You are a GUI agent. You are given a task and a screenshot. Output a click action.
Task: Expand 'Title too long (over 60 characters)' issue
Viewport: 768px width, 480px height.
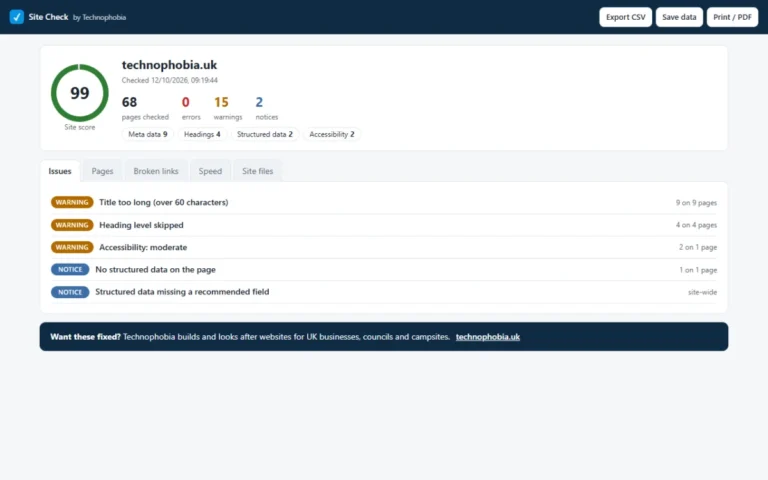point(384,202)
